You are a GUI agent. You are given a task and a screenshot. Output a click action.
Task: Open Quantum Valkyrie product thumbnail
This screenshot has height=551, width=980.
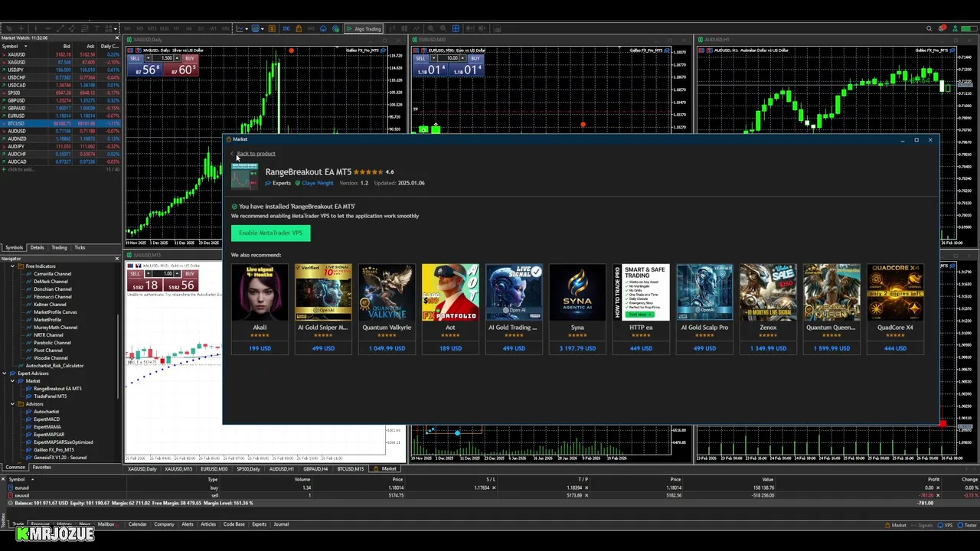click(x=387, y=292)
